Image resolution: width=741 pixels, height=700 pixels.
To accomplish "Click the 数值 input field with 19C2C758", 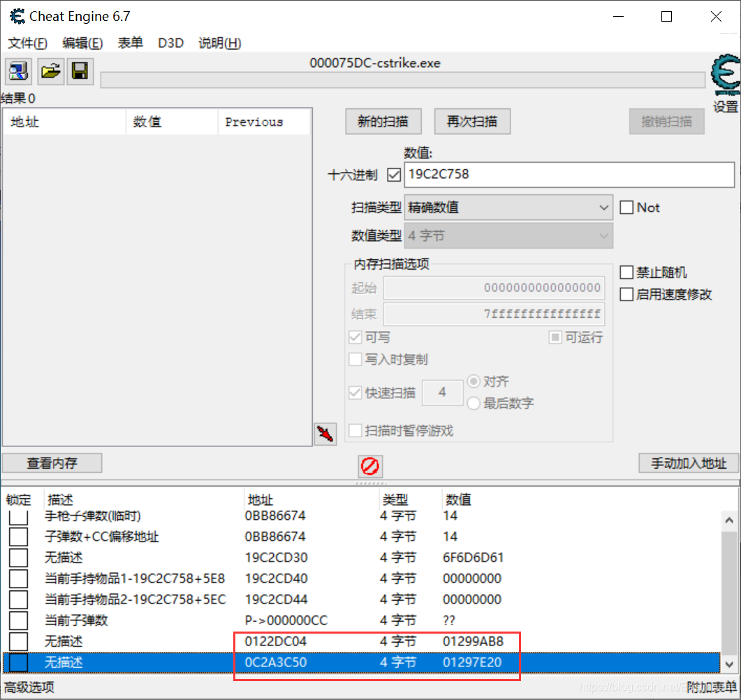I will pyautogui.click(x=569, y=175).
